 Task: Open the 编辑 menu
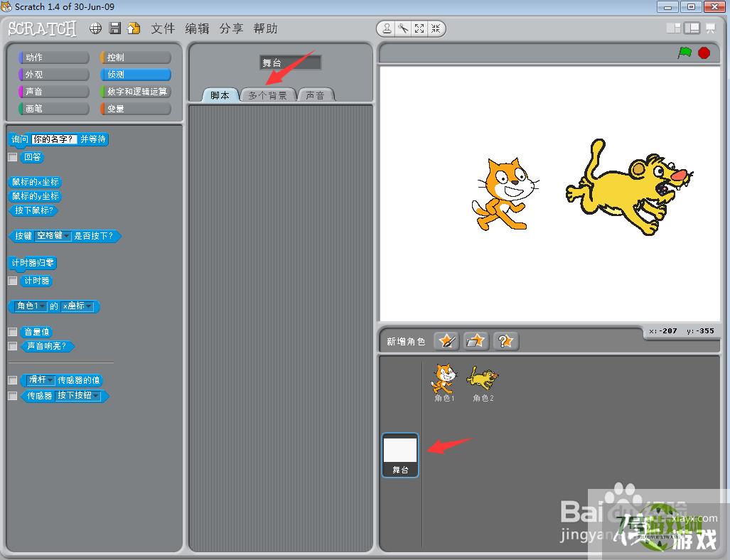[197, 29]
